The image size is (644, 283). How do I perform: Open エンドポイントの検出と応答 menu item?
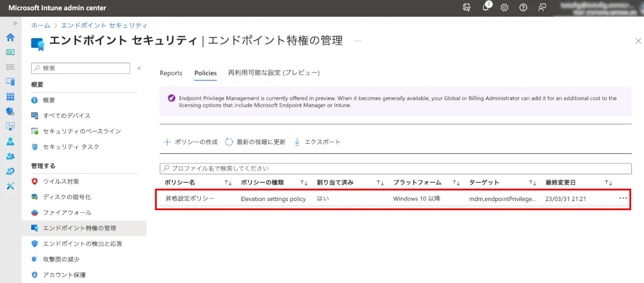click(84, 244)
